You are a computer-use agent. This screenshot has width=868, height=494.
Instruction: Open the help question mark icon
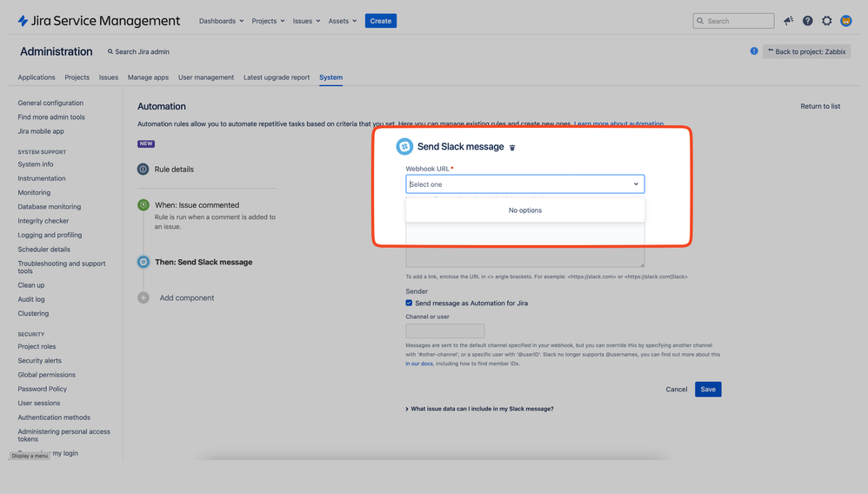point(808,21)
